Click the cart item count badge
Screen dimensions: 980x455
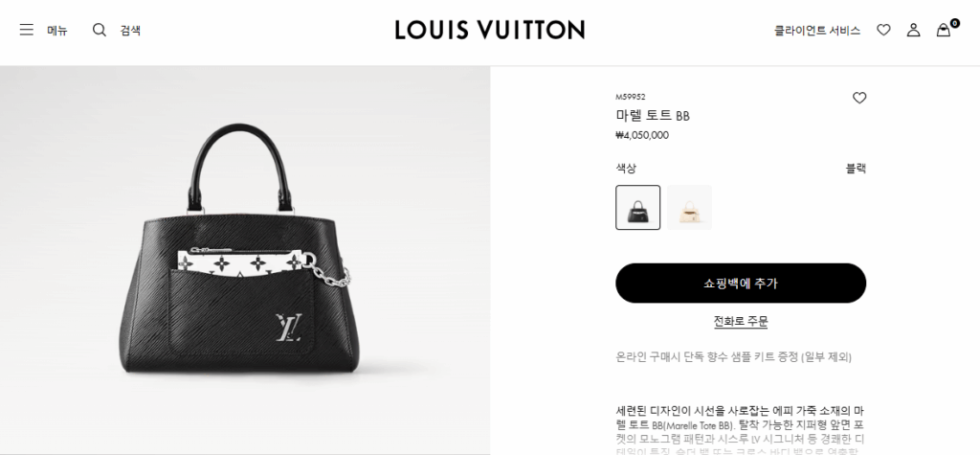point(954,23)
